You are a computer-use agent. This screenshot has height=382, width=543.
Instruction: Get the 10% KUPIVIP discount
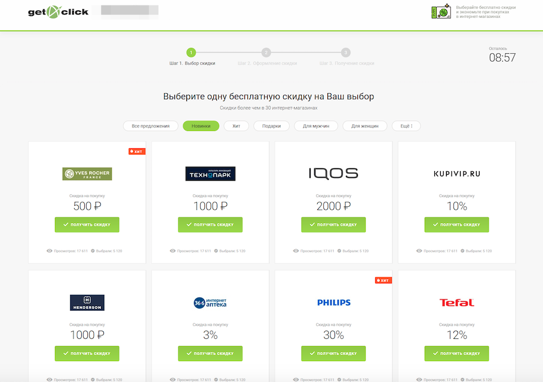pos(457,224)
